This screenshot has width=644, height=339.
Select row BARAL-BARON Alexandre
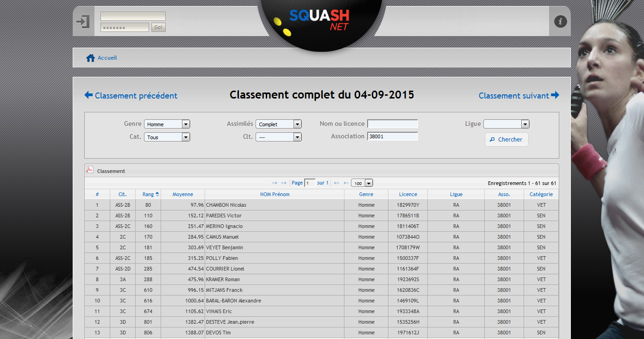[322, 301]
